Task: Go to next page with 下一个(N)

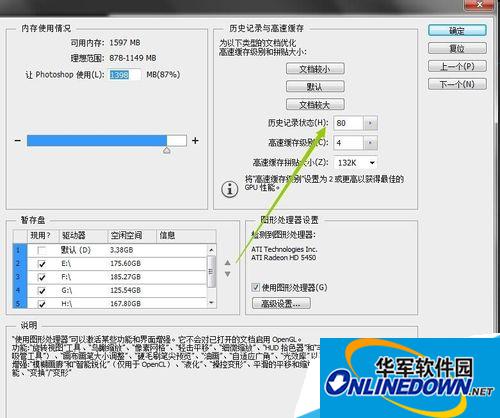Action: pyautogui.click(x=457, y=84)
